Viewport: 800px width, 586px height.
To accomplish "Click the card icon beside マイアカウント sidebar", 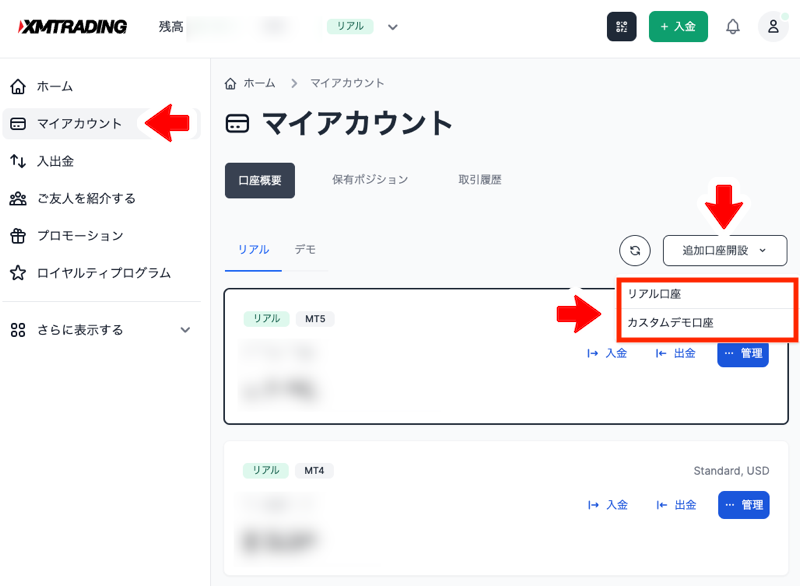I will click(x=18, y=124).
